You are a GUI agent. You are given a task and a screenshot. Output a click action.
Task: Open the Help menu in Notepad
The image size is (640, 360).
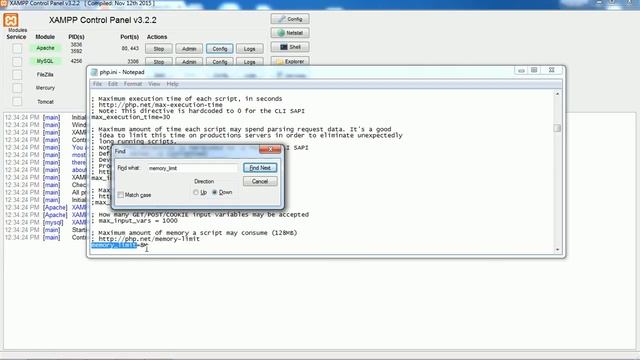(172, 84)
